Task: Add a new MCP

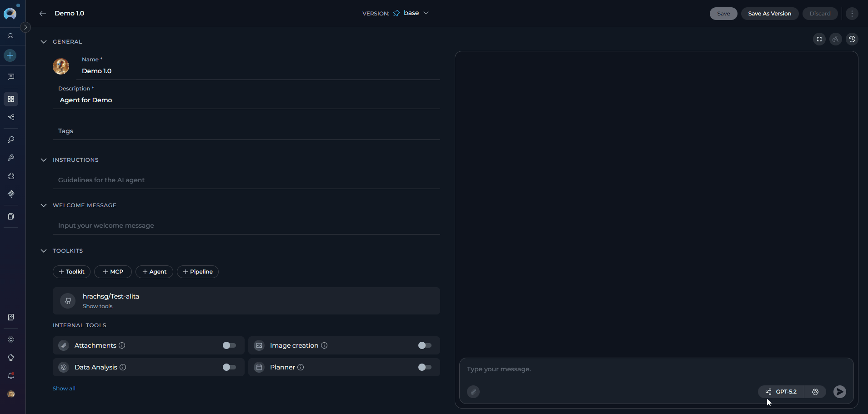Action: pos(113,272)
